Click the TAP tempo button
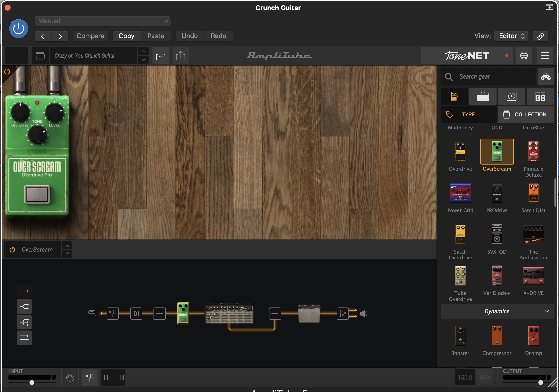This screenshot has width=559, height=392. (485, 377)
